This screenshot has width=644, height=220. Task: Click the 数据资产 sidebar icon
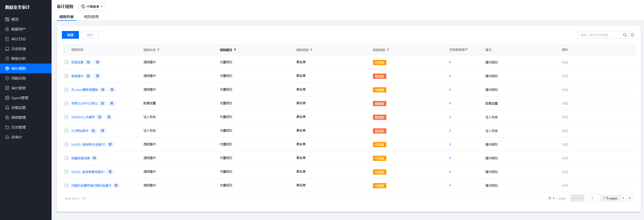(x=7, y=29)
